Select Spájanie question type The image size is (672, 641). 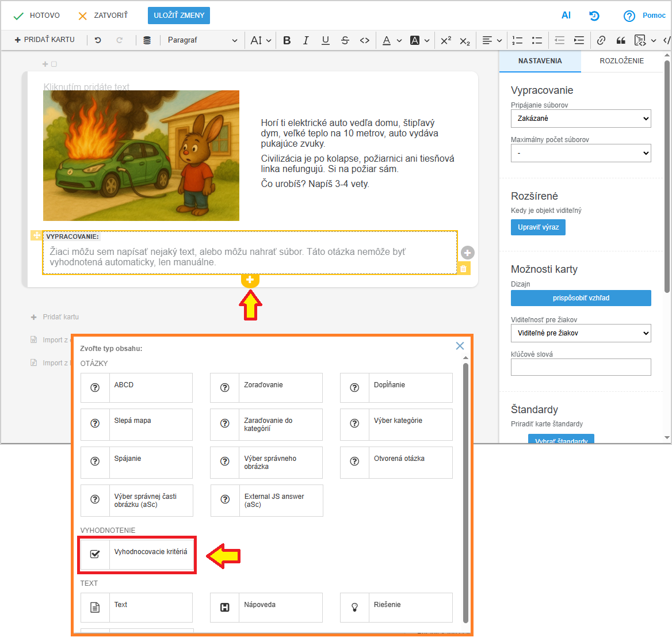tap(136, 462)
